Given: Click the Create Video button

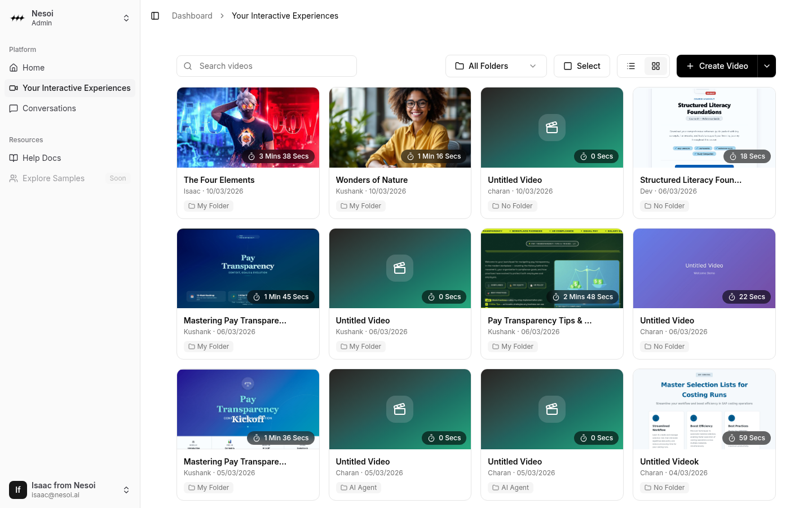Looking at the screenshot, I should click(717, 66).
